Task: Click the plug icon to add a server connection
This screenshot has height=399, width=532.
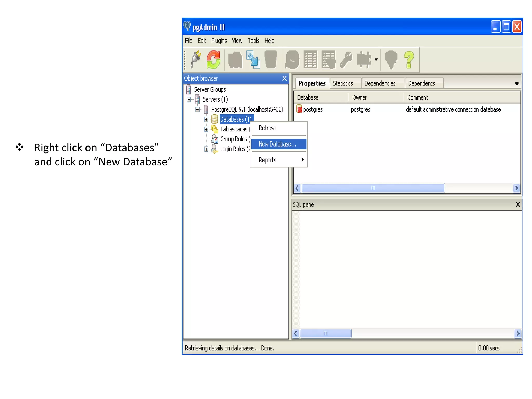Action: pyautogui.click(x=196, y=59)
